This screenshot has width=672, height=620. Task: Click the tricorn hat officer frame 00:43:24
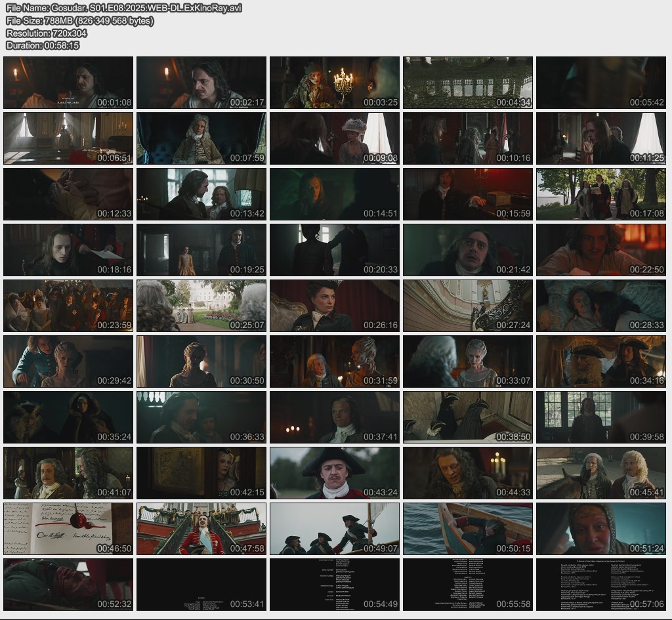[x=335, y=473]
